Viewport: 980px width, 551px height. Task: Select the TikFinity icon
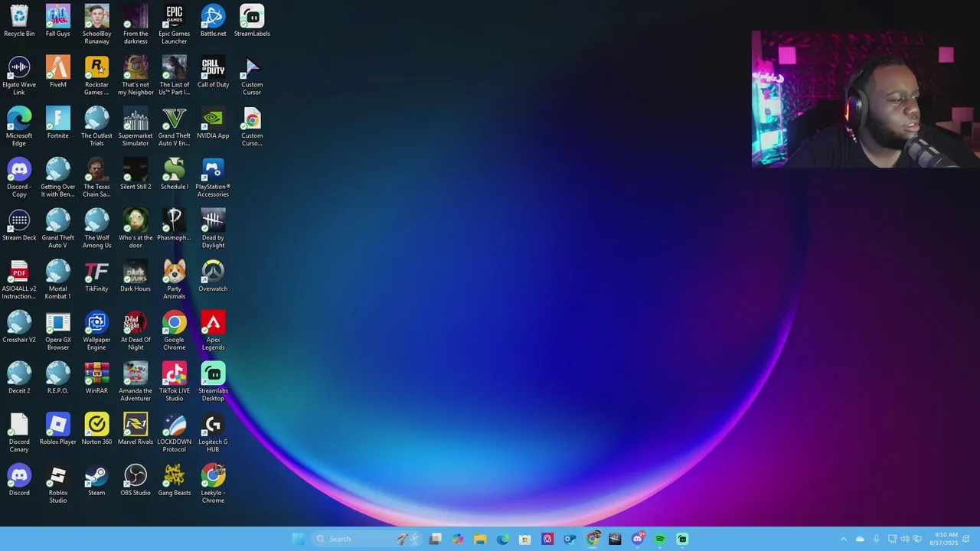coord(96,276)
